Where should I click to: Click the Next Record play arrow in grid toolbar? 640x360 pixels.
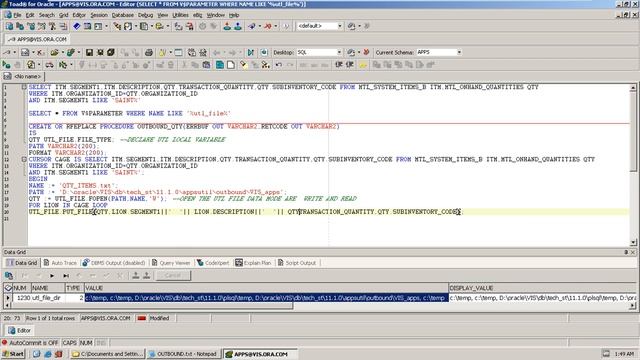tap(52, 276)
